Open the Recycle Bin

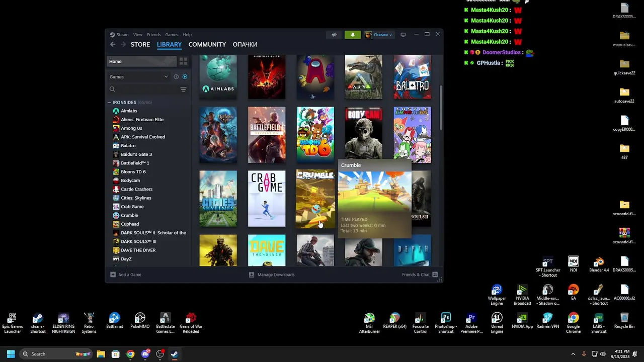(624, 321)
